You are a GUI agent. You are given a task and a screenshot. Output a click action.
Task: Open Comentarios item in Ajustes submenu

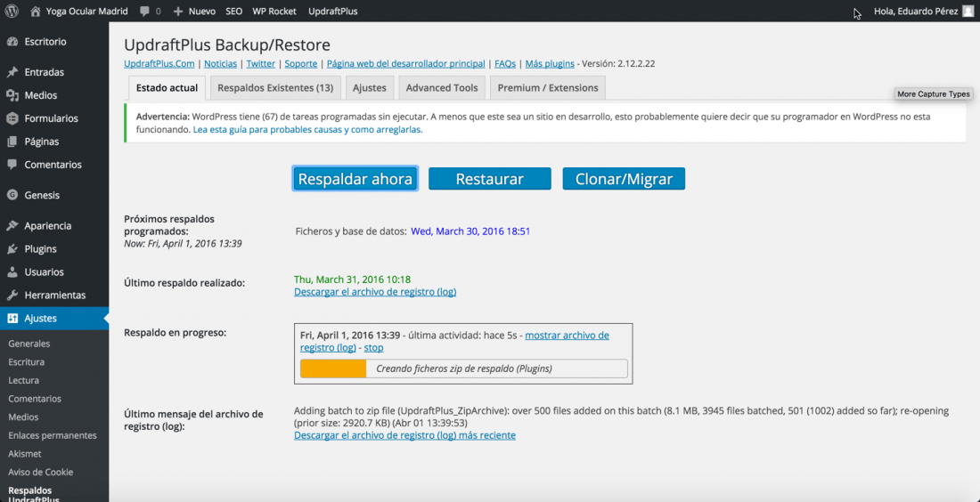point(35,399)
